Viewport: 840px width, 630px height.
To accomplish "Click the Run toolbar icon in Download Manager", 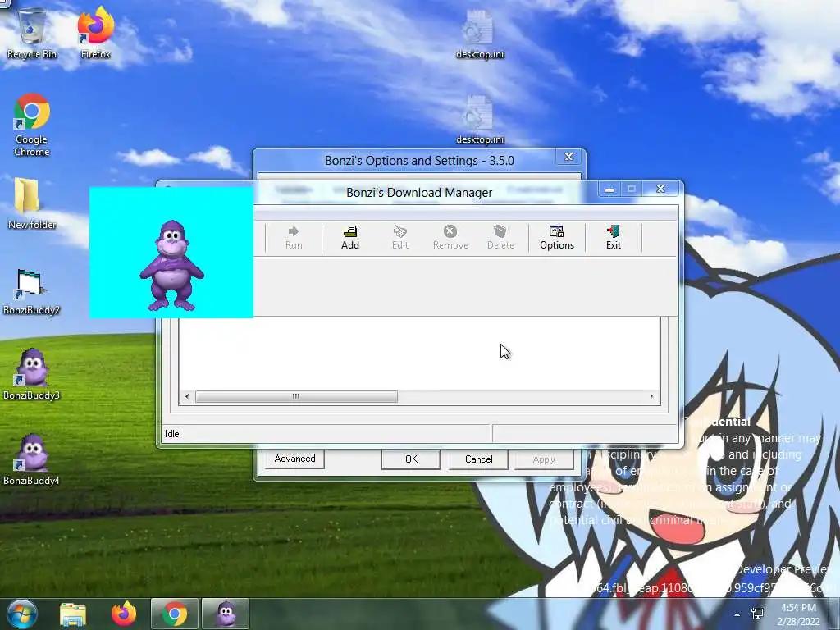I will click(x=294, y=237).
